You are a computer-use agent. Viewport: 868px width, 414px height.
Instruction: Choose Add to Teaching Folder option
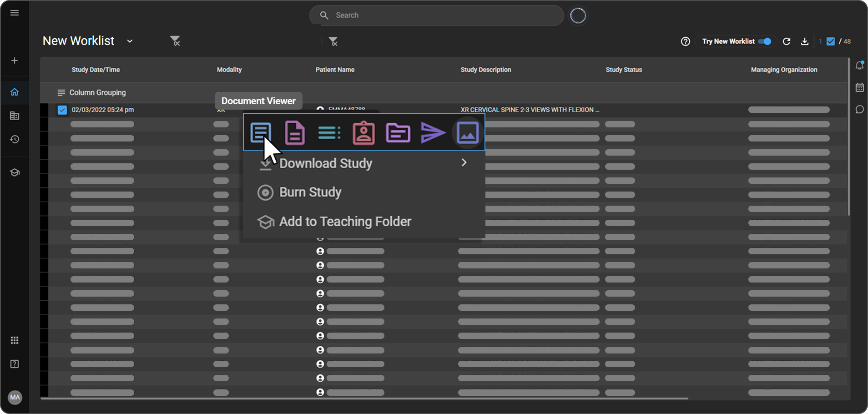pyautogui.click(x=345, y=222)
